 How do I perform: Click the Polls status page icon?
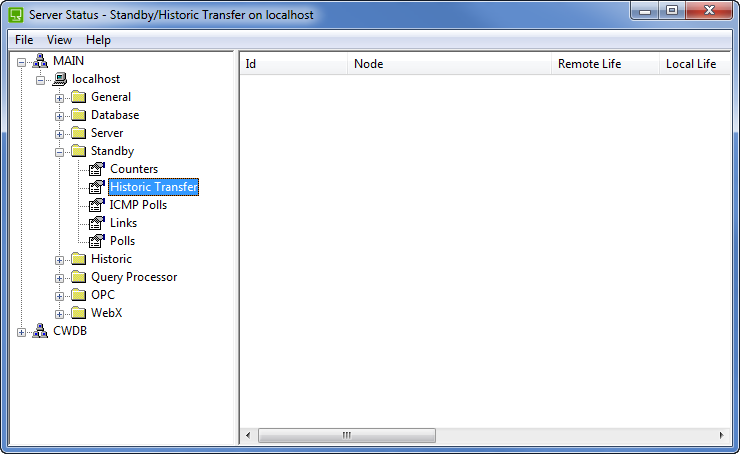(x=97, y=241)
